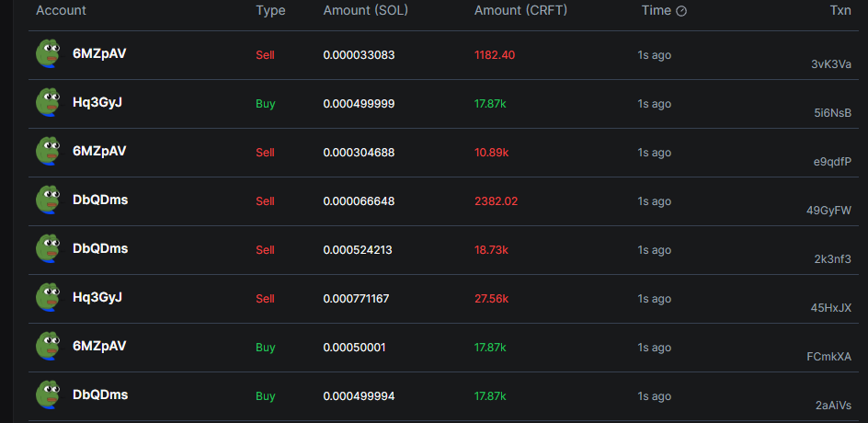Click the Pepe avatar in the 2aAiVs row

point(48,395)
